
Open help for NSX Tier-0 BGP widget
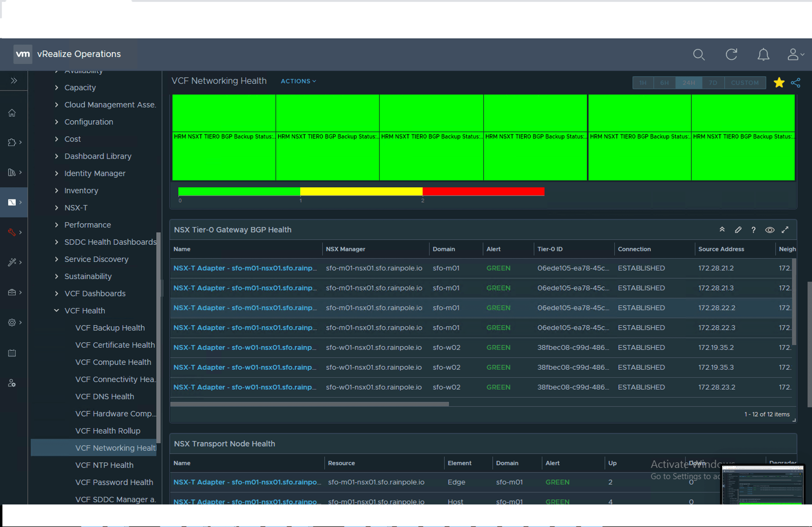tap(753, 230)
